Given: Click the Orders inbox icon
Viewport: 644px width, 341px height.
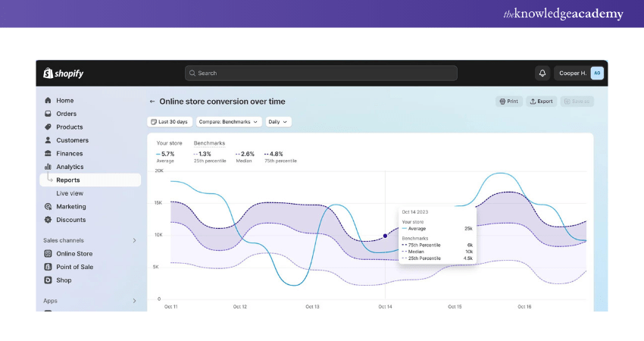Looking at the screenshot, I should (48, 114).
